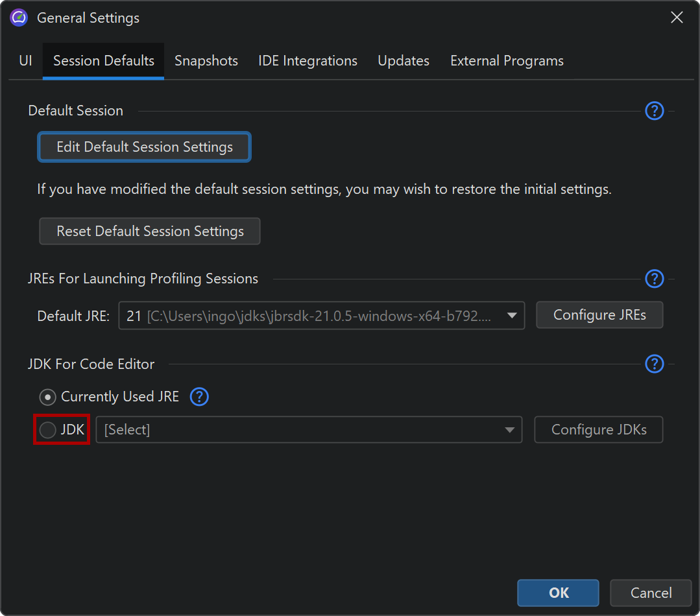Click the Configure JREs button

point(599,315)
